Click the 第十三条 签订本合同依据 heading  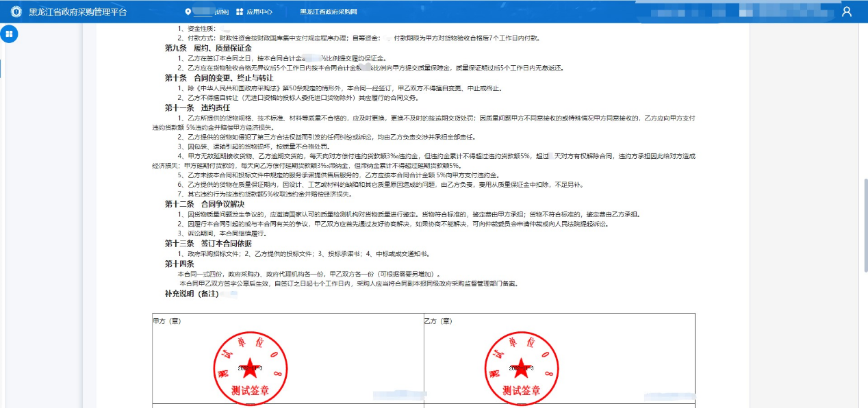pos(208,243)
